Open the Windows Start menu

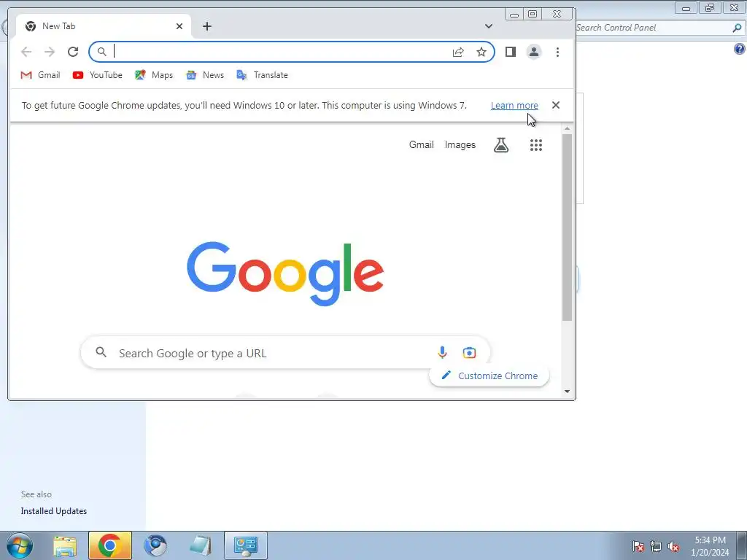coord(20,545)
